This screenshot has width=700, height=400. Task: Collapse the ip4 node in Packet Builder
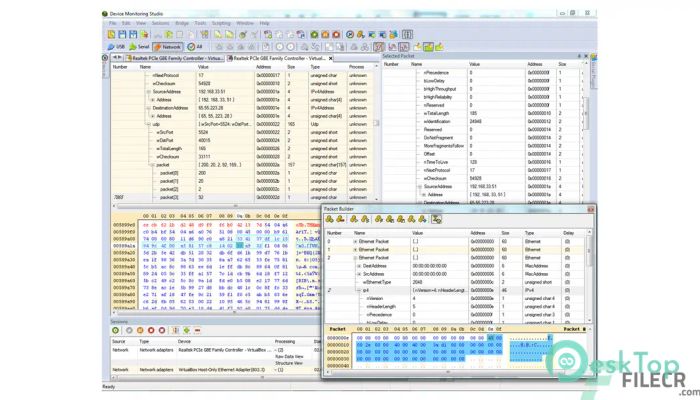click(x=359, y=291)
